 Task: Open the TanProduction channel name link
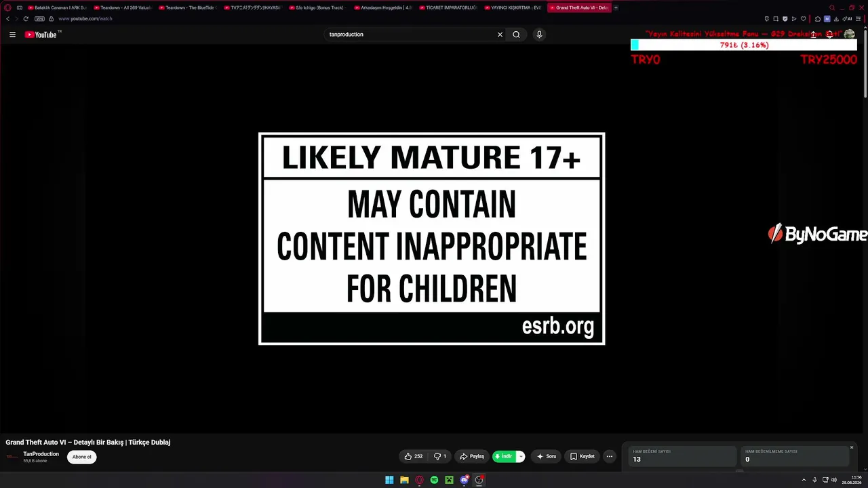click(41, 454)
